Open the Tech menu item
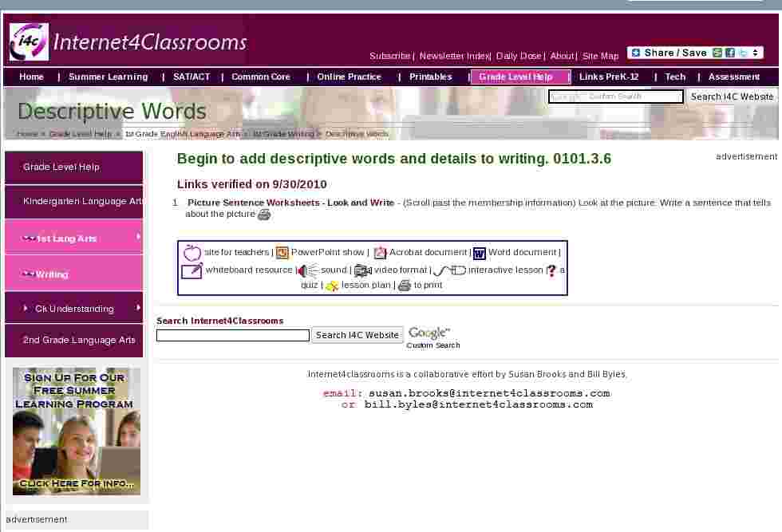The image size is (782, 532). coord(675,77)
